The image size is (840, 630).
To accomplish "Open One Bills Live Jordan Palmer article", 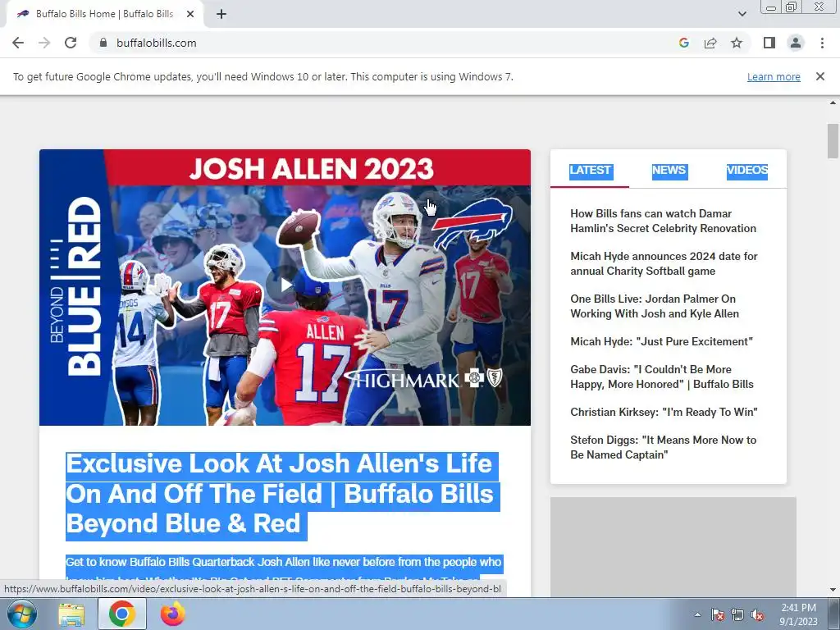I will 654,307.
